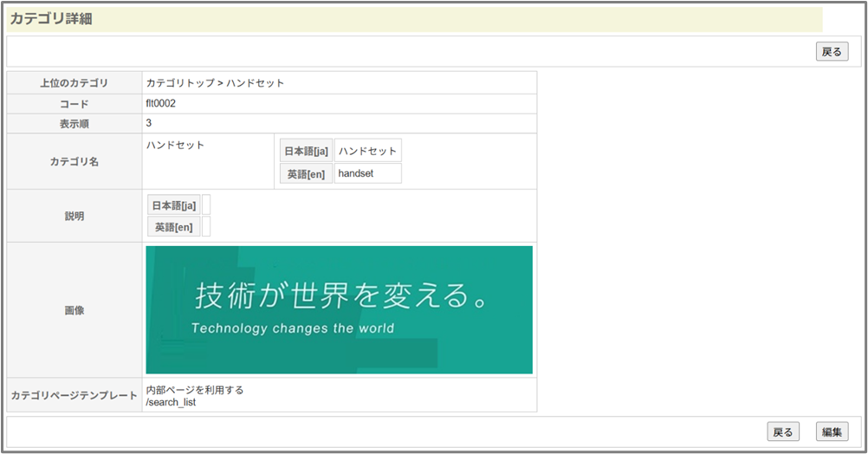Viewport: 868px width, 454px height.
Task: Click the 画像 row header
Action: click(x=74, y=309)
